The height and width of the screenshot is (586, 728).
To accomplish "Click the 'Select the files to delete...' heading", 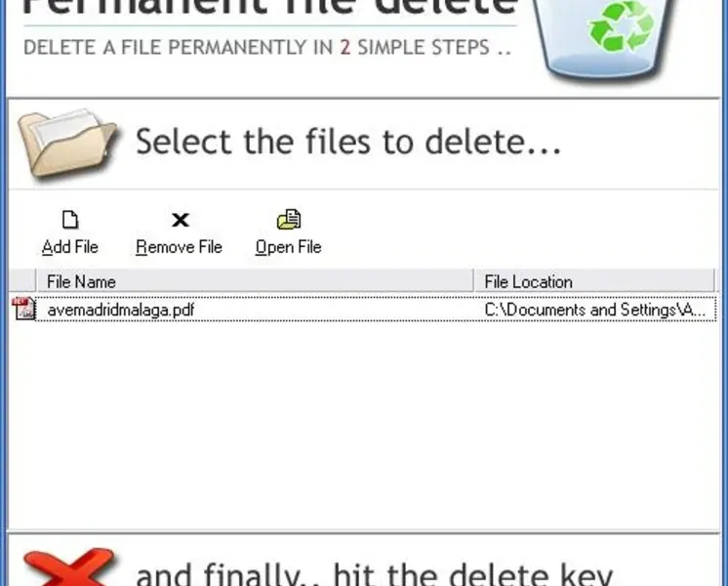I will [348, 142].
